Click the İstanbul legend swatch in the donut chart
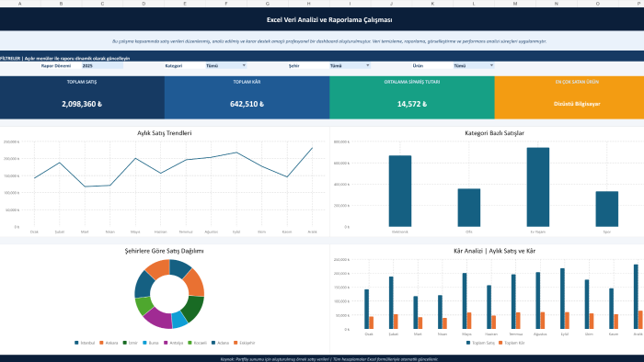Viewport: 644px width, 362px height. click(x=76, y=343)
